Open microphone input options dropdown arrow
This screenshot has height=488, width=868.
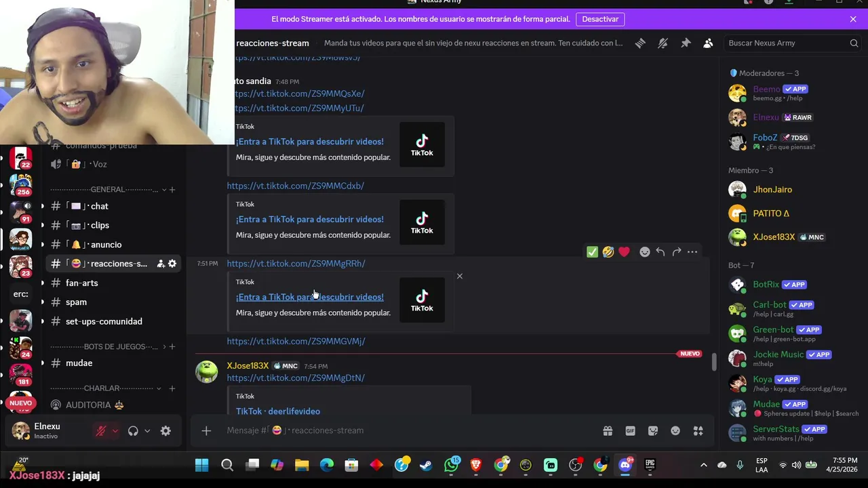click(115, 431)
